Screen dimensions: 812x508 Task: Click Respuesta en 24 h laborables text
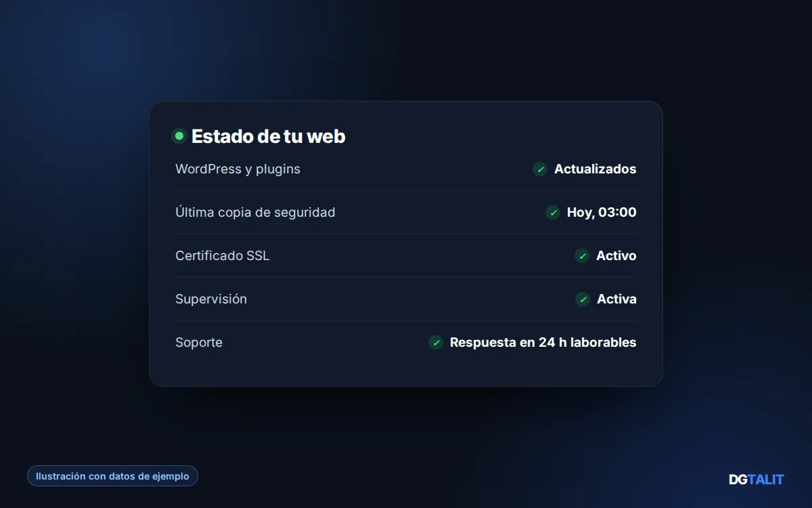coord(543,342)
